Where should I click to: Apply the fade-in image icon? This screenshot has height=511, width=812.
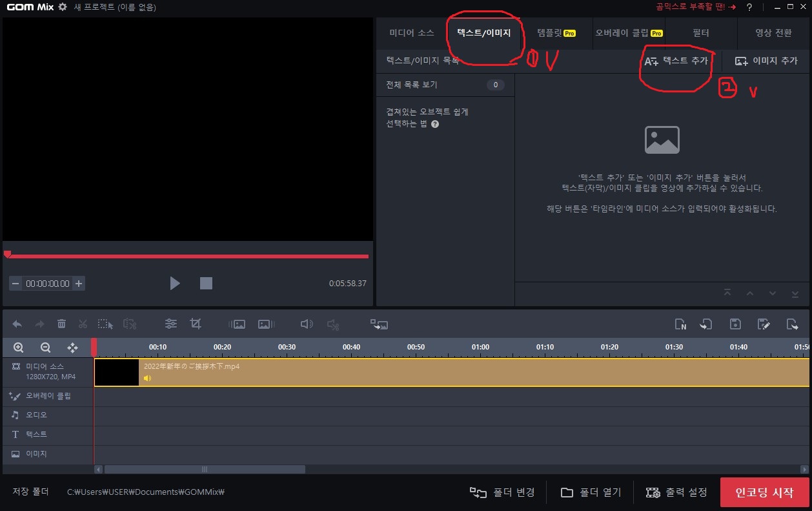pyautogui.click(x=237, y=324)
